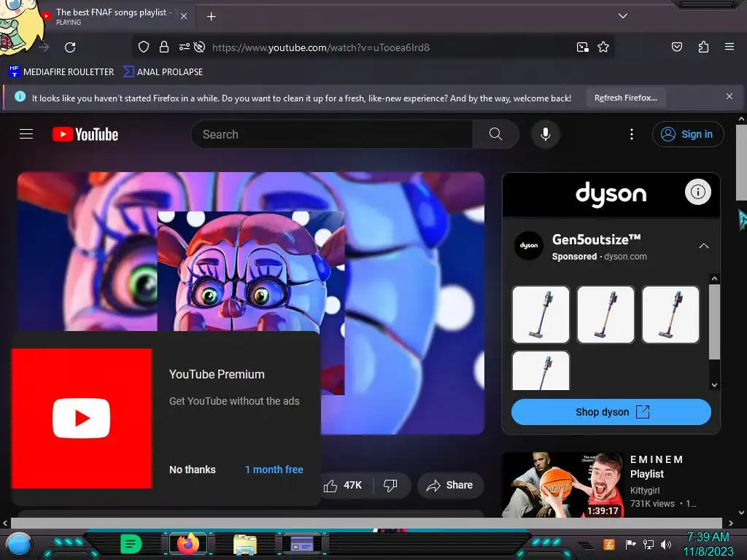Select the third dyson vacuum product thumbnail

pos(670,314)
